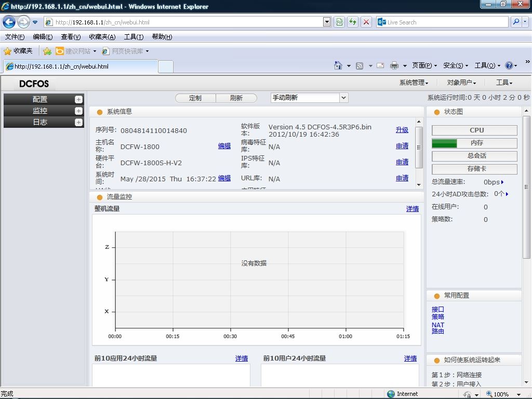This screenshot has width=532, height=399.
Task: Click the Live Search magnifier icon
Action: (x=516, y=22)
